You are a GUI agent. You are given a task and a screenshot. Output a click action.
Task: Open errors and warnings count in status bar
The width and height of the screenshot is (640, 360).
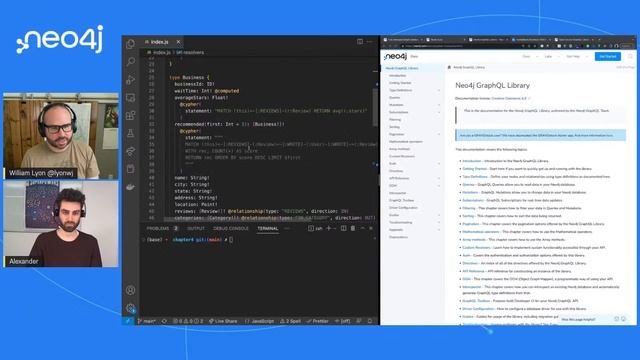[188, 321]
